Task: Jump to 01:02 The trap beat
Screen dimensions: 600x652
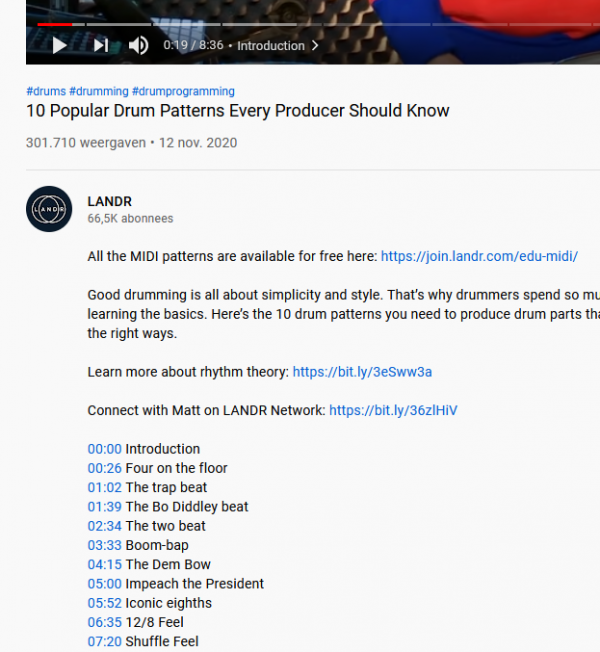Action: point(104,487)
